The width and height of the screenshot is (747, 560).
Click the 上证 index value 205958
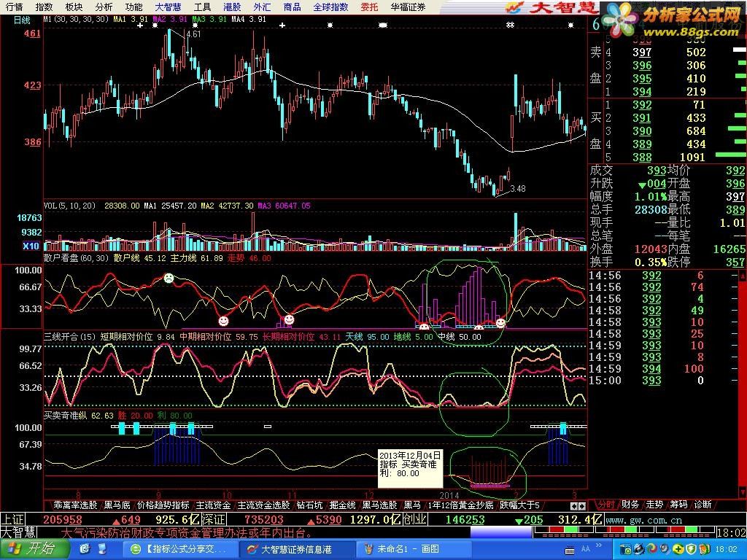(x=63, y=519)
